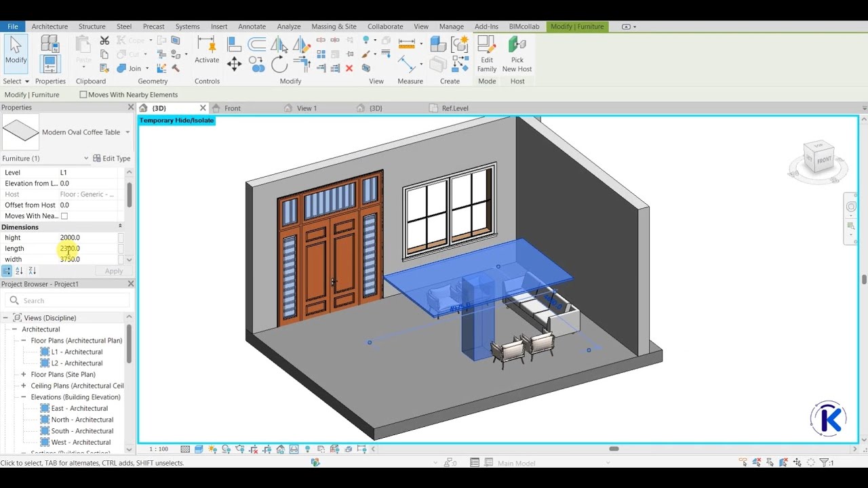Click Mirror Pick Axis tool
868x488 pixels.
coord(279,44)
